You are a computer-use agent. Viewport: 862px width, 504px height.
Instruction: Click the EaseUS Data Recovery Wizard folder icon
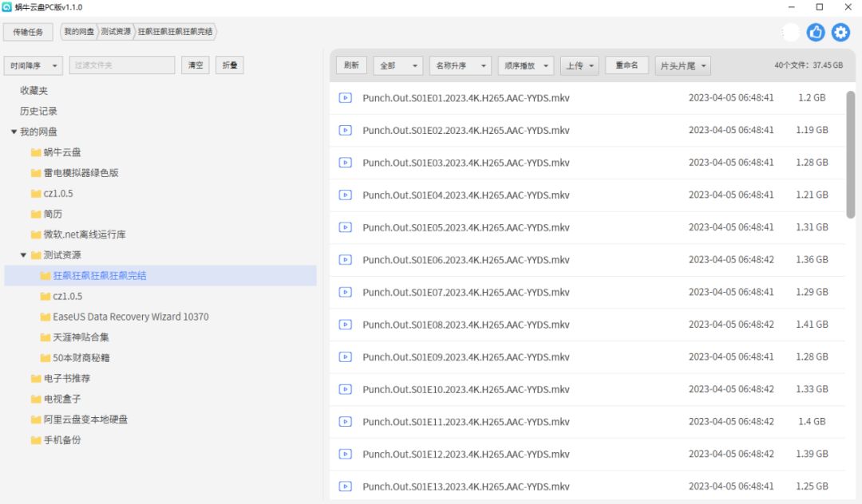click(x=45, y=317)
